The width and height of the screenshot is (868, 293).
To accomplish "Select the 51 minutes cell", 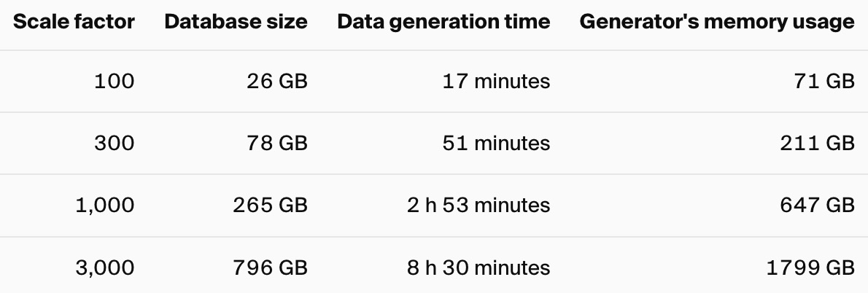I will click(496, 143).
